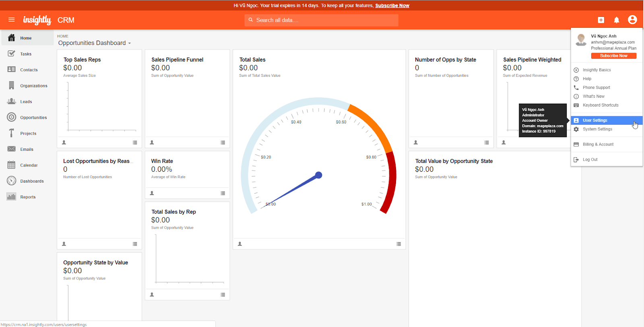Click the user icon on Top Sales Reps card

64,142
